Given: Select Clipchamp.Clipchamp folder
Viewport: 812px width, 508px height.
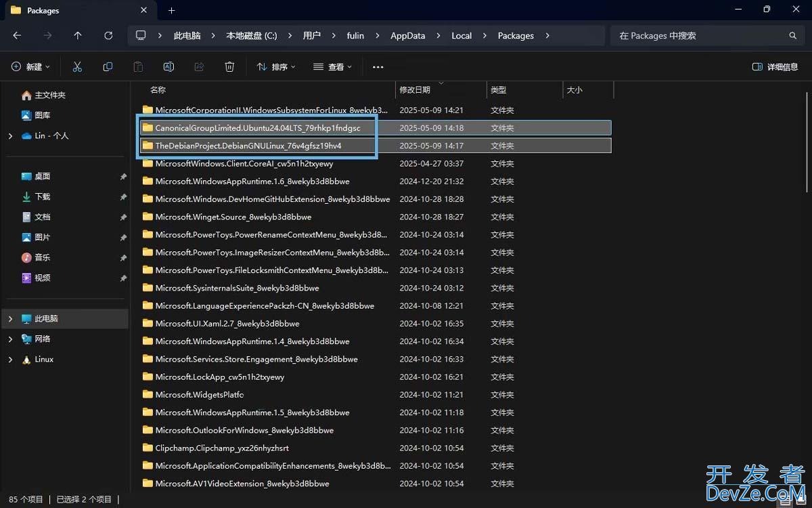Looking at the screenshot, I should [x=376, y=448].
